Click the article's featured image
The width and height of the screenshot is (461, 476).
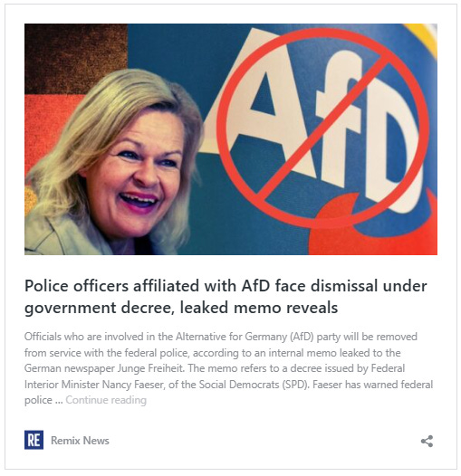click(231, 139)
